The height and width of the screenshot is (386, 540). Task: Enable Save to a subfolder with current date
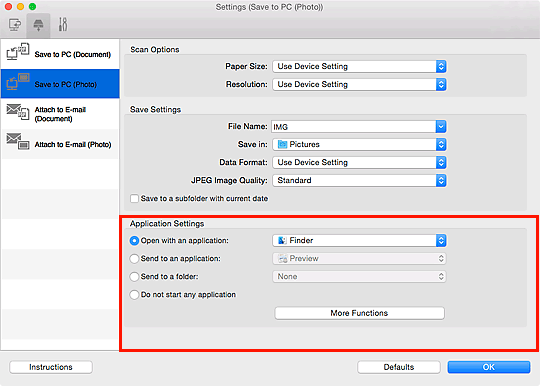click(x=134, y=199)
